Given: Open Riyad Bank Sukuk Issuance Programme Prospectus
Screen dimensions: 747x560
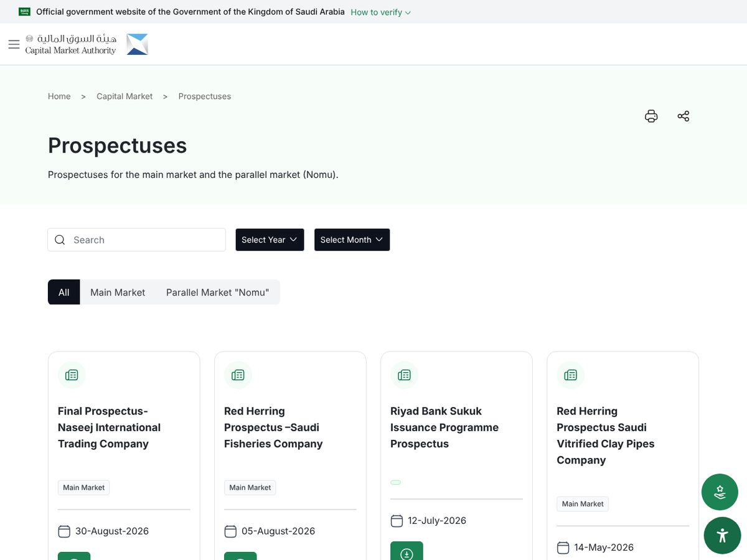Looking at the screenshot, I should tap(444, 427).
